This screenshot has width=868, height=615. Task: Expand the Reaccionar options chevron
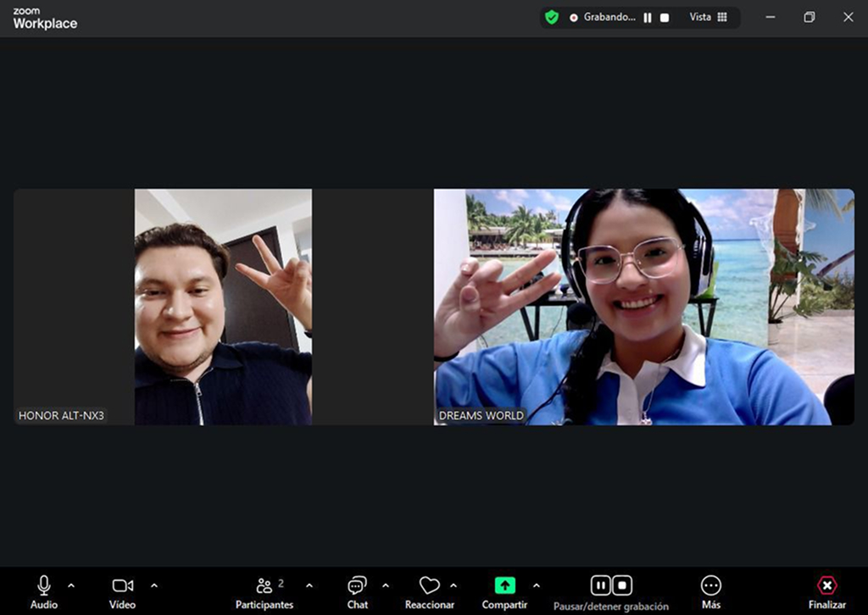[453, 585]
